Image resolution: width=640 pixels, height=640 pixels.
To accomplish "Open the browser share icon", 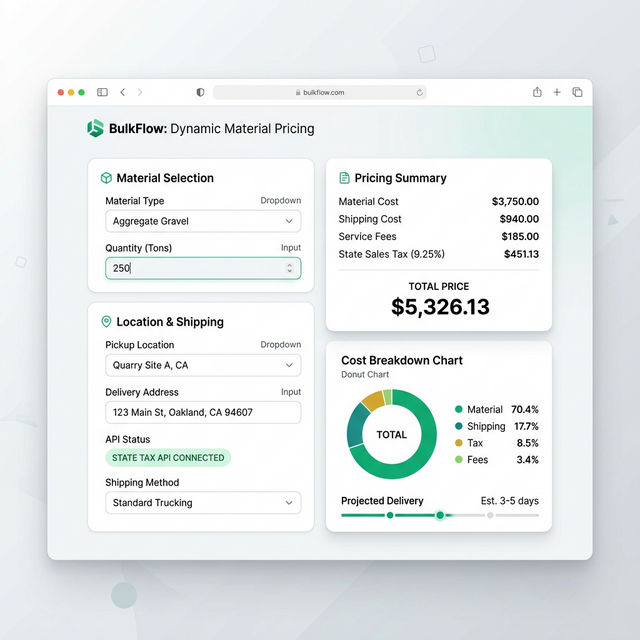I will pos(537,92).
